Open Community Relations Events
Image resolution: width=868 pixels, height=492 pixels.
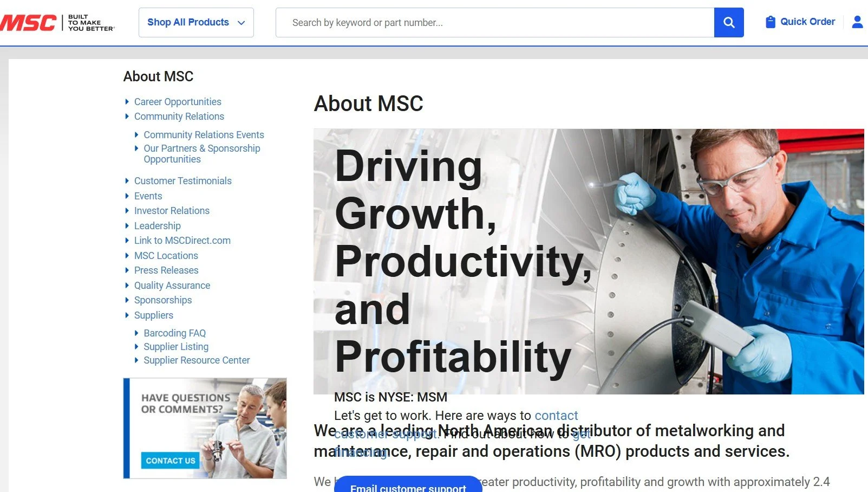coord(204,135)
